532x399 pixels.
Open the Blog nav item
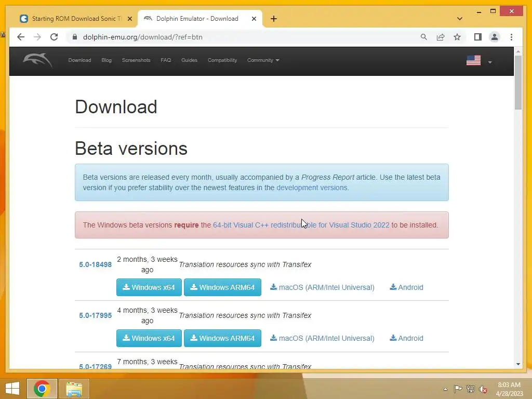coord(106,60)
